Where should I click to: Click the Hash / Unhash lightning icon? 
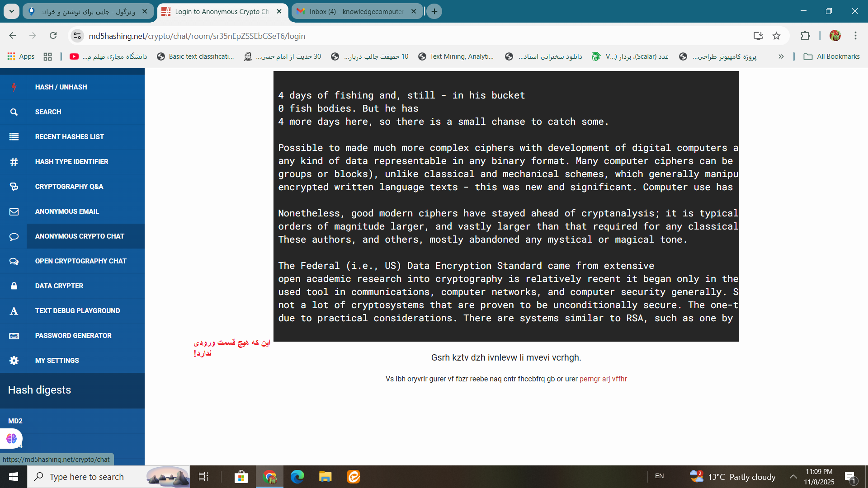coord(14,87)
